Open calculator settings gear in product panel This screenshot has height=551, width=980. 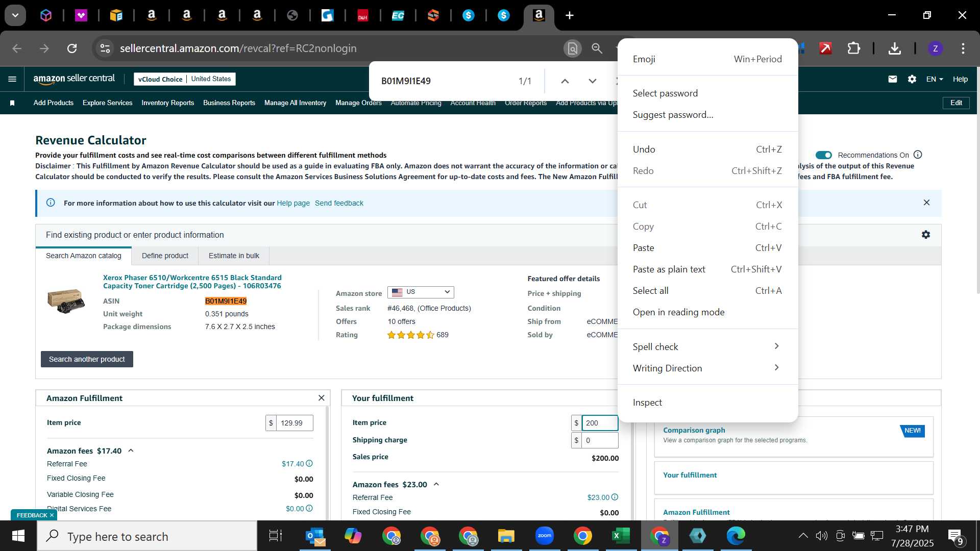926,235
